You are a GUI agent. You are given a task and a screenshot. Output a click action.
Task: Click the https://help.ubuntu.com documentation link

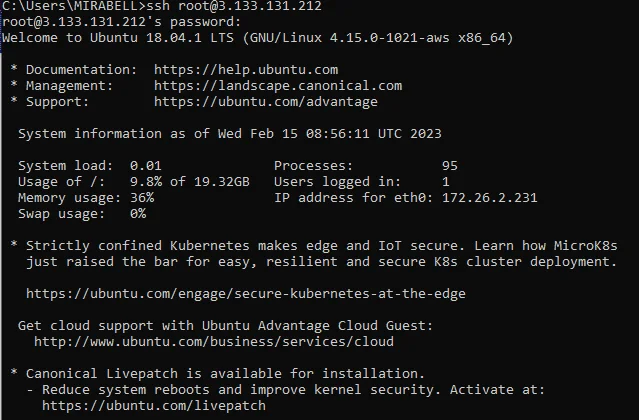[246, 70]
